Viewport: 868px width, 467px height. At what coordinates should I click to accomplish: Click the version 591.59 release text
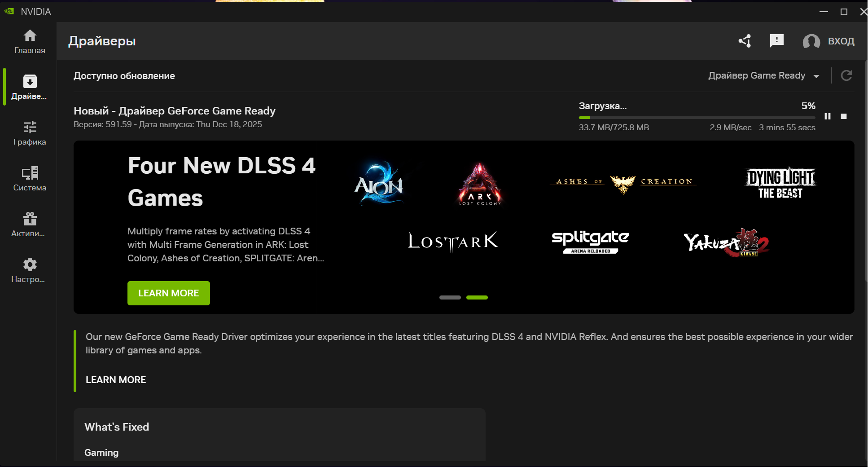tap(168, 124)
